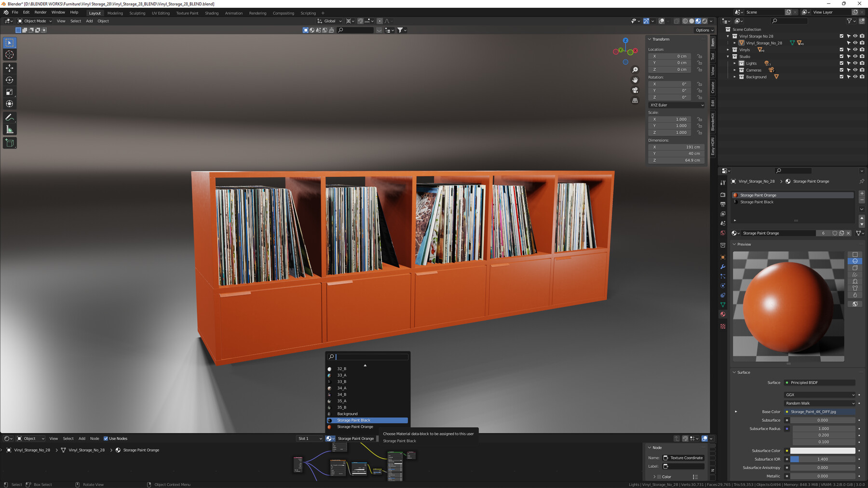Image resolution: width=868 pixels, height=488 pixels.
Task: Click the material search field in popup
Action: (368, 356)
